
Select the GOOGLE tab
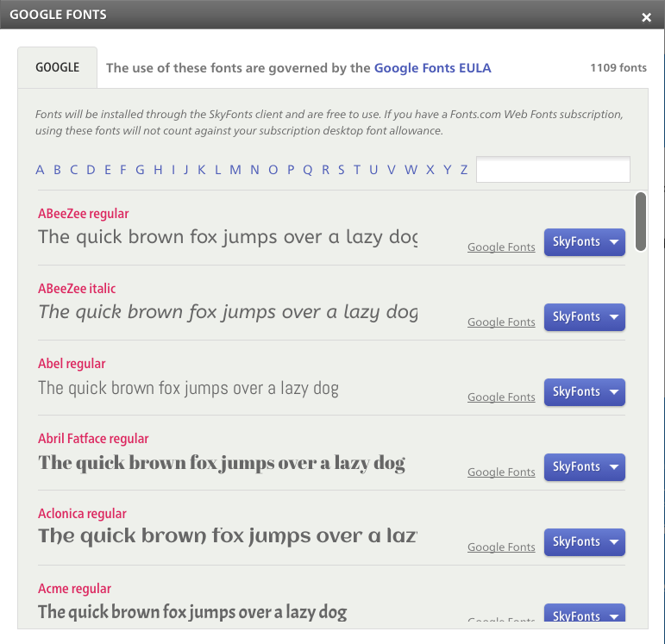(x=57, y=67)
